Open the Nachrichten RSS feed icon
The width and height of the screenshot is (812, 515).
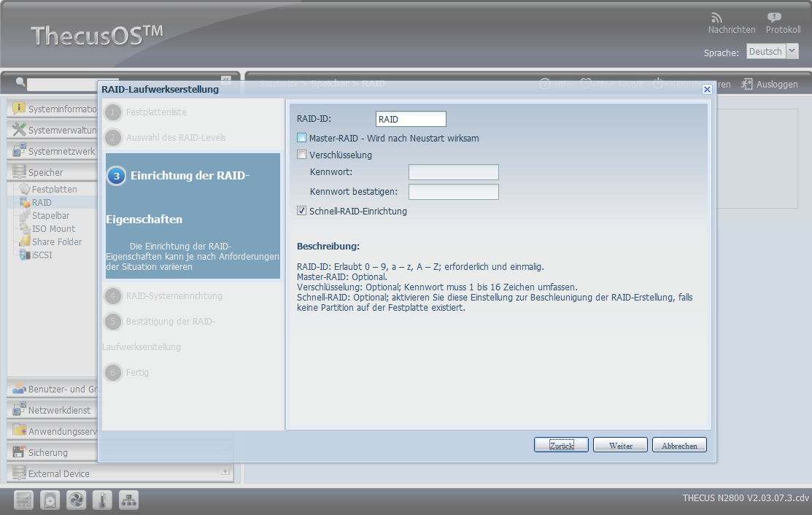pos(716,18)
